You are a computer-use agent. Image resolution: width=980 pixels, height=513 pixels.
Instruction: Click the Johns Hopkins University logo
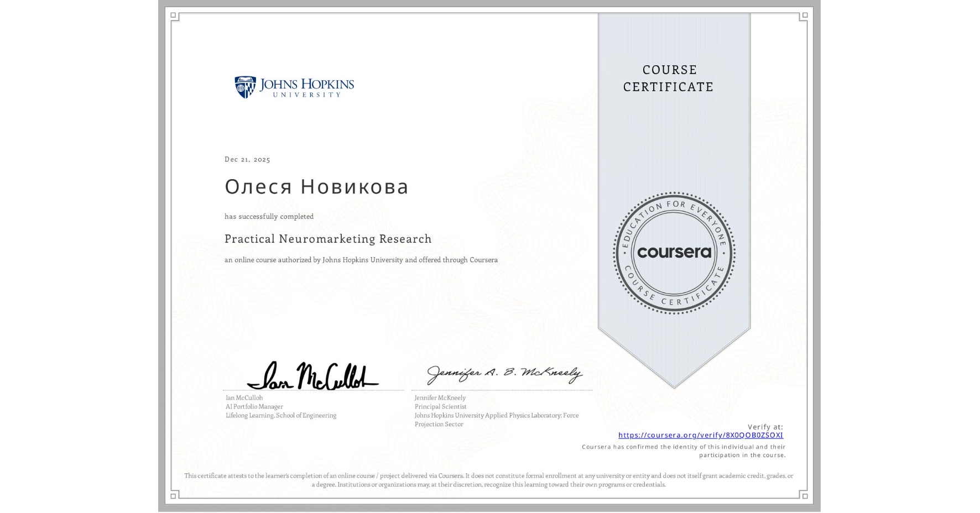click(294, 87)
